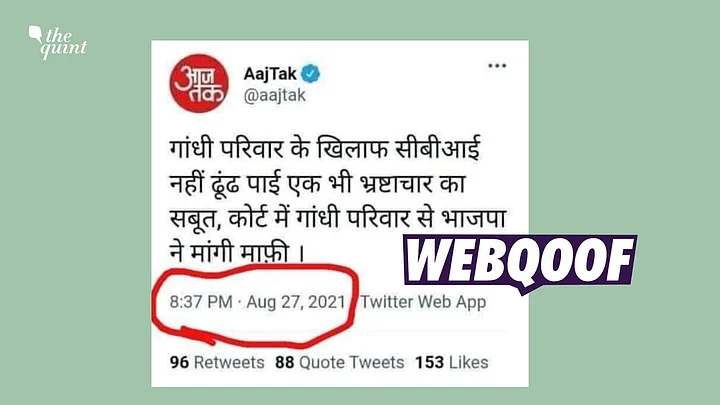Click The Quint logo
720x405 pixels.
point(58,42)
